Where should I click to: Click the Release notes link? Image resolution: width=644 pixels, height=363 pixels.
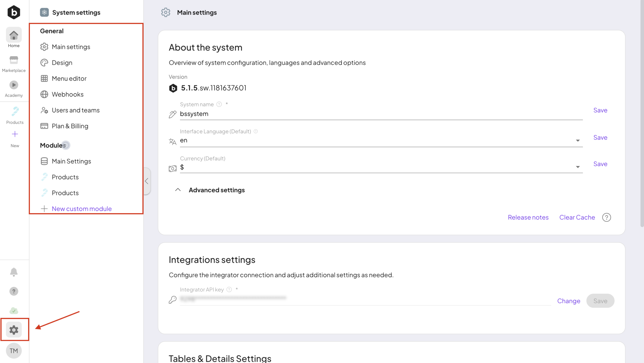coord(528,217)
